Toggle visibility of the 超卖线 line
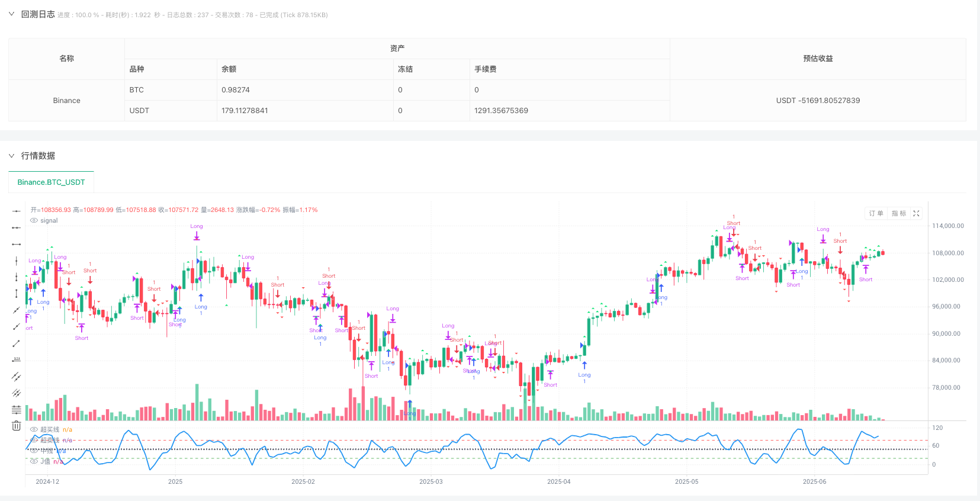This screenshot has height=501, width=980. click(34, 441)
